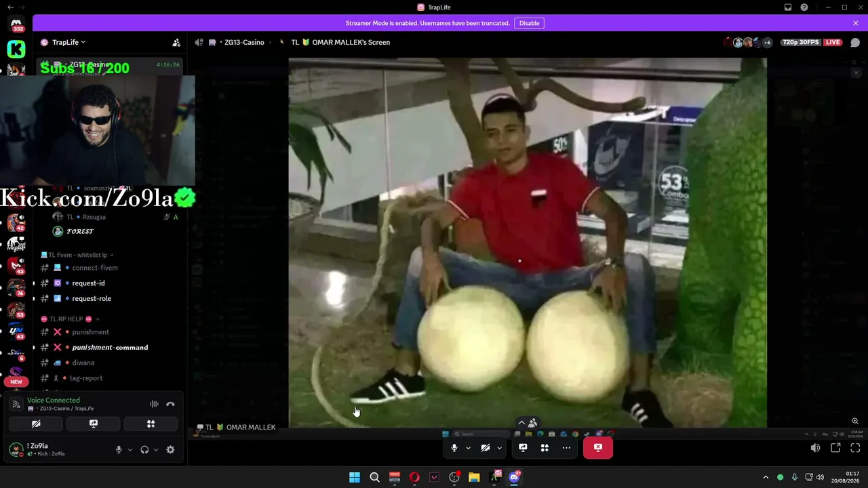The image size is (868, 488).
Task: Pop out the stream into a window
Action: [x=835, y=448]
